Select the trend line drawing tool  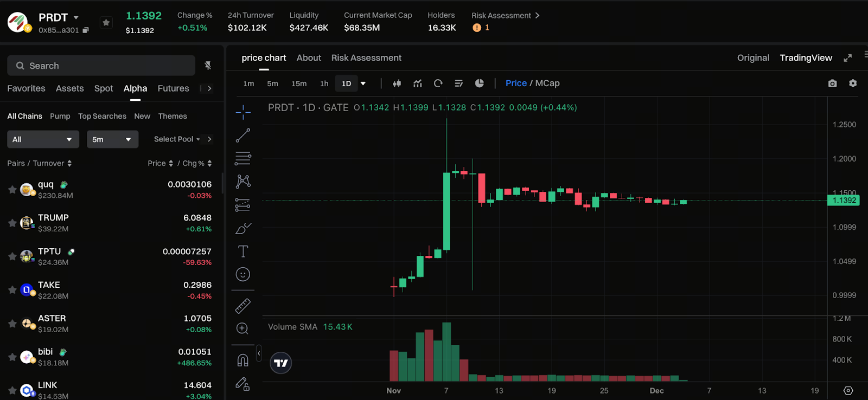coord(243,136)
